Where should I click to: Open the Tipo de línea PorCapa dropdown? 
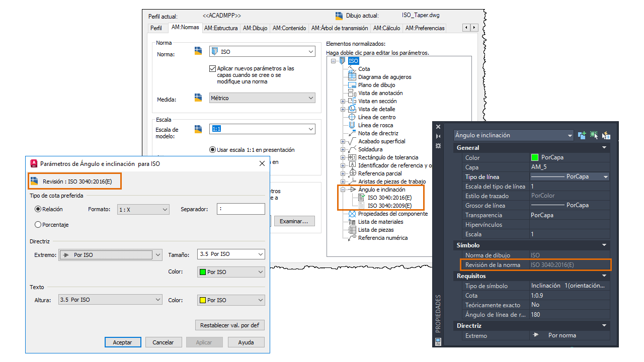[570, 176]
